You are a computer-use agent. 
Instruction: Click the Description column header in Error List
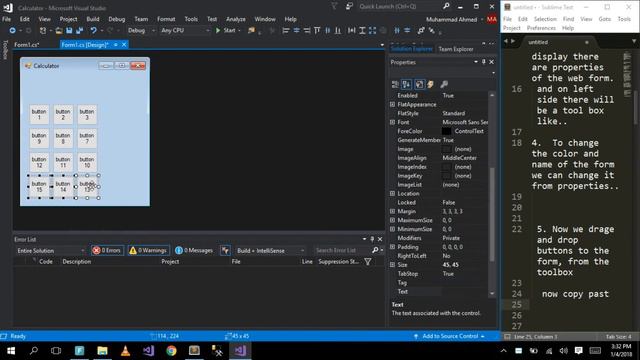(x=77, y=262)
